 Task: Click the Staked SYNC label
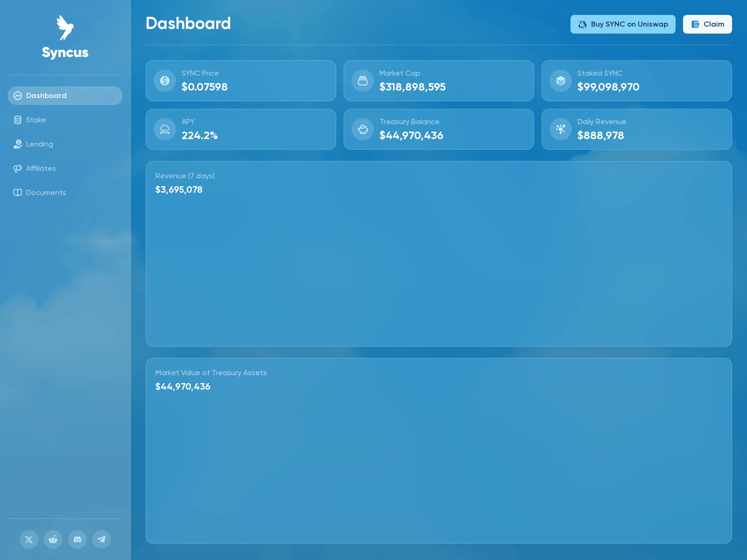click(600, 73)
